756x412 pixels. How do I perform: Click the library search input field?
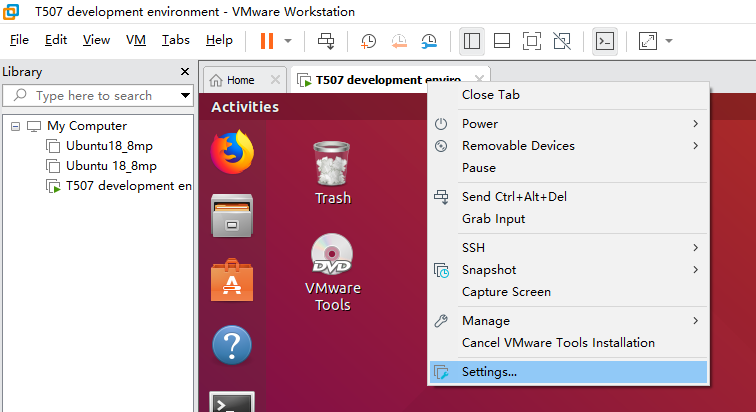click(100, 96)
